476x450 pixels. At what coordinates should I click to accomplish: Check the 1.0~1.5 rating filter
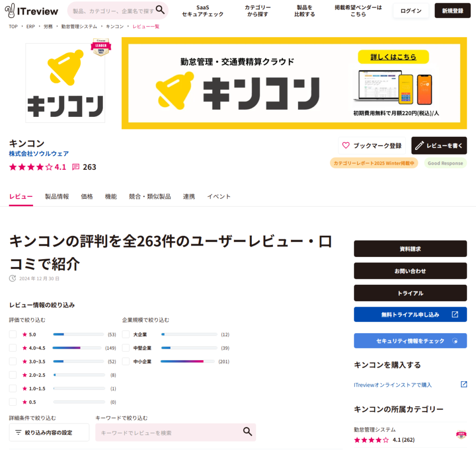click(13, 388)
